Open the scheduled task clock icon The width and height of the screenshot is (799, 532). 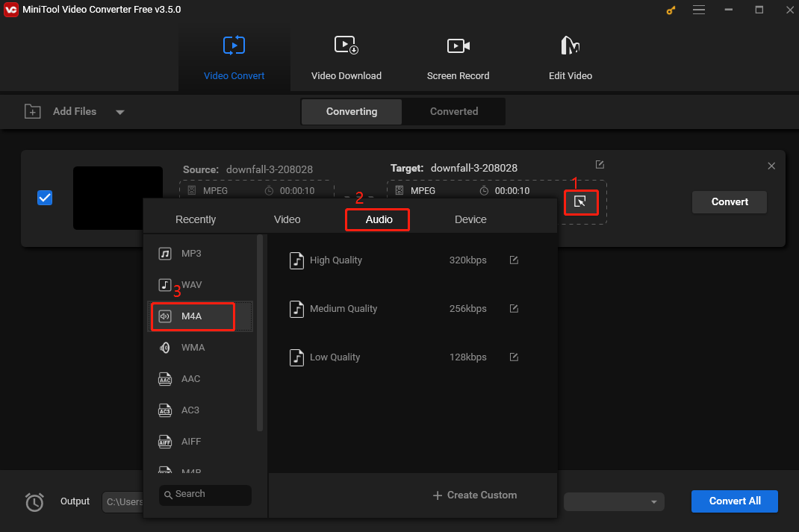click(x=34, y=502)
